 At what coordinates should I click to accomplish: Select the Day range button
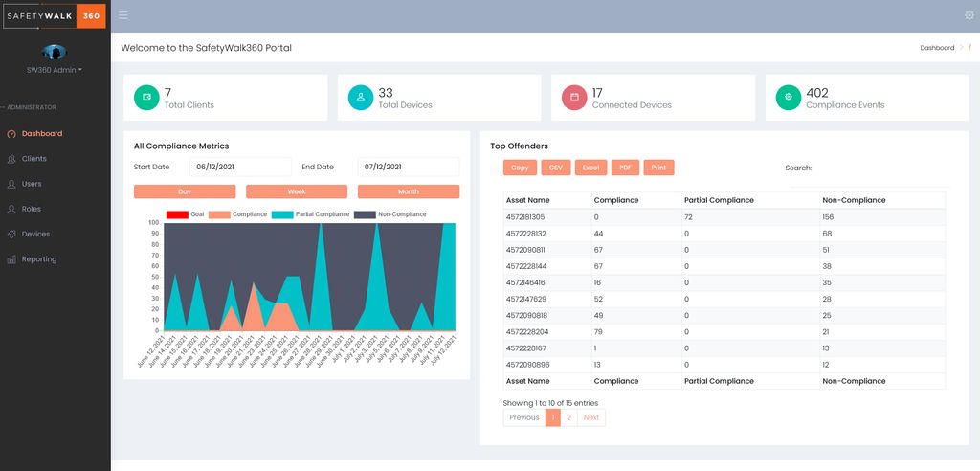[185, 191]
